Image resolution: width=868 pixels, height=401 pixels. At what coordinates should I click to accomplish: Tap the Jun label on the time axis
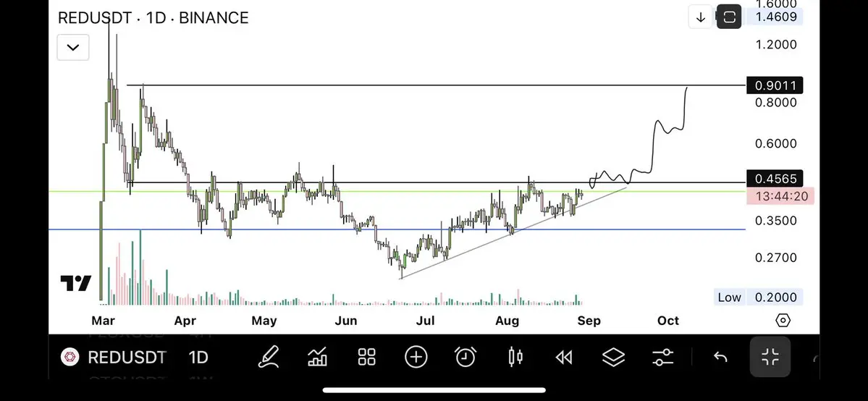(346, 321)
